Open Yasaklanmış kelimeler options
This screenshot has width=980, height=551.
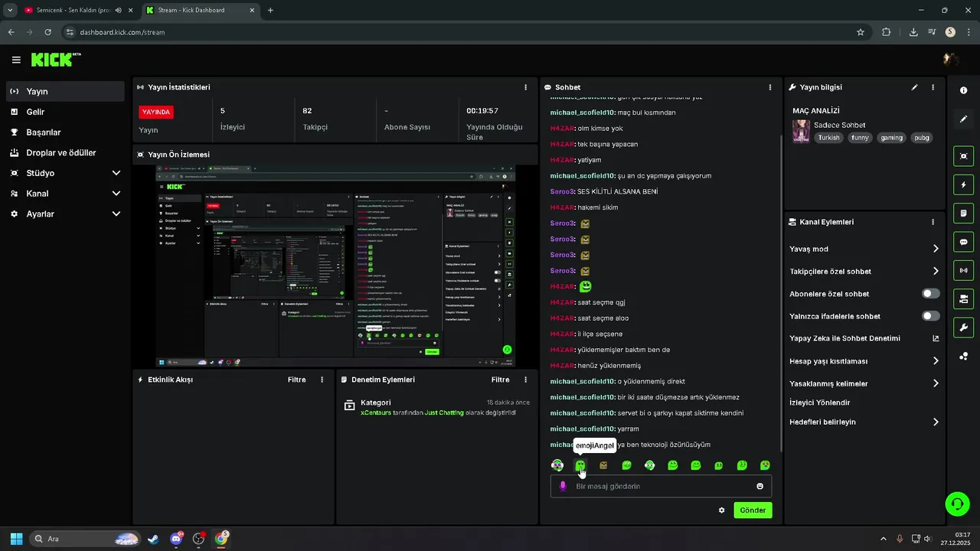point(864,383)
